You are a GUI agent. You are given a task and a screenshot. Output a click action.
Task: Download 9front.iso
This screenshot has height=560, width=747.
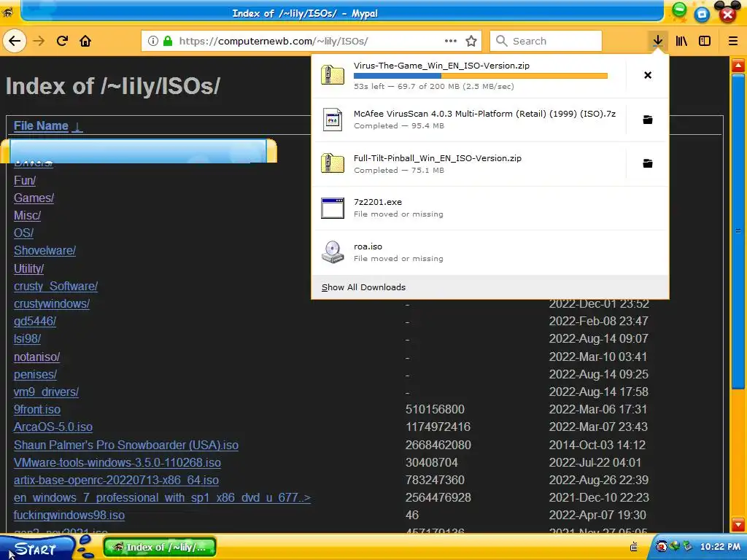click(x=37, y=410)
